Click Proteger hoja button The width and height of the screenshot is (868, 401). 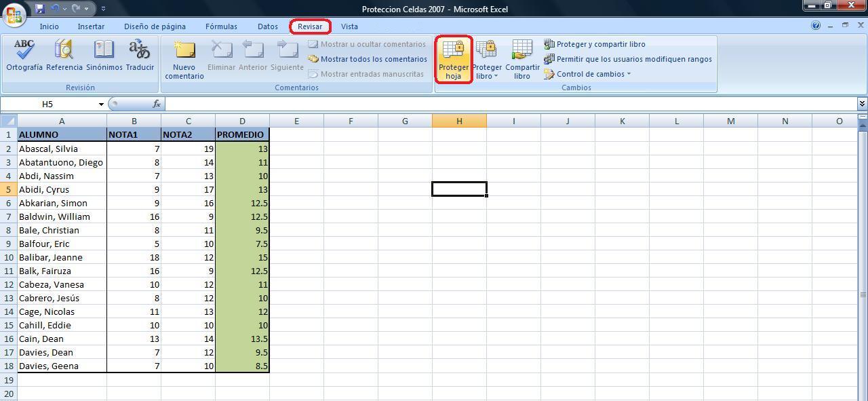pyautogui.click(x=454, y=60)
